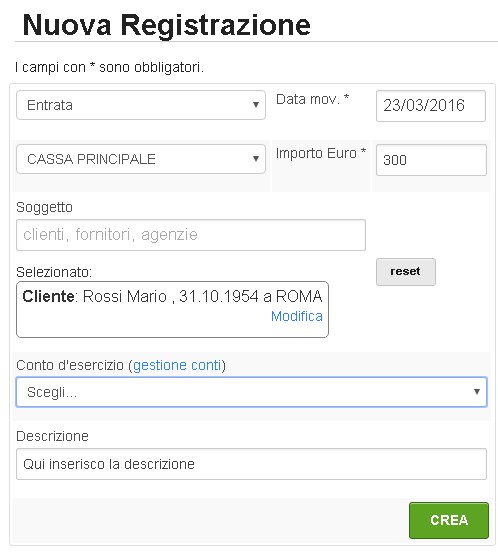This screenshot has height=556, width=498.
Task: Focus the Soggetto search field
Action: (191, 235)
